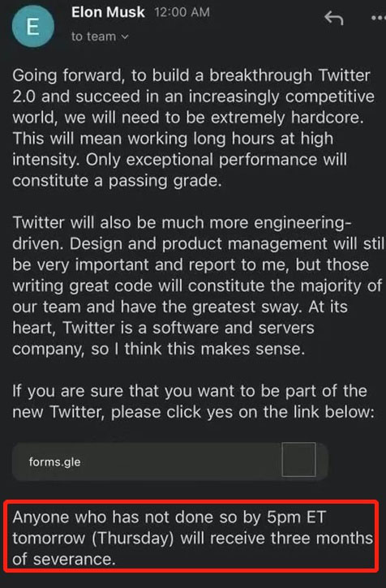The height and width of the screenshot is (588, 386).
Task: Tap the phrase 'extremely hardcore' in the email
Action: [x=287, y=118]
